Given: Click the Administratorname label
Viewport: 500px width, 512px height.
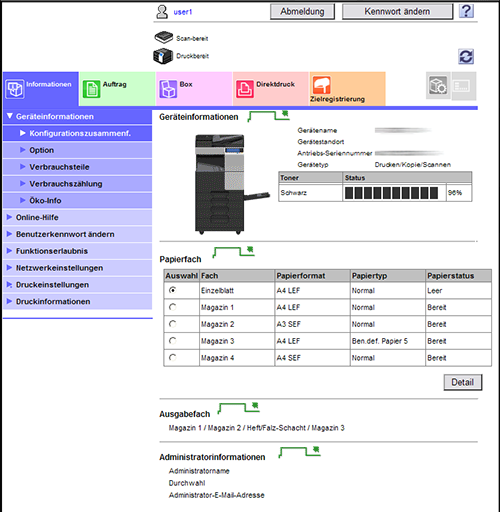Looking at the screenshot, I should click(199, 471).
